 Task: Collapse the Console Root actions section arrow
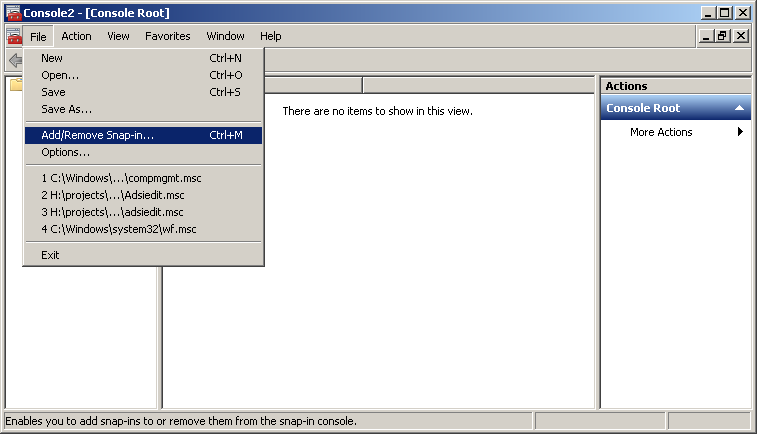click(739, 108)
